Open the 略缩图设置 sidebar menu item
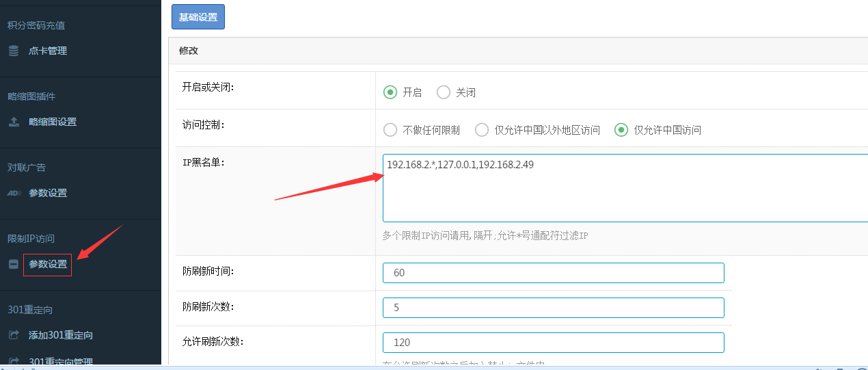This screenshot has height=370, width=868. click(53, 122)
